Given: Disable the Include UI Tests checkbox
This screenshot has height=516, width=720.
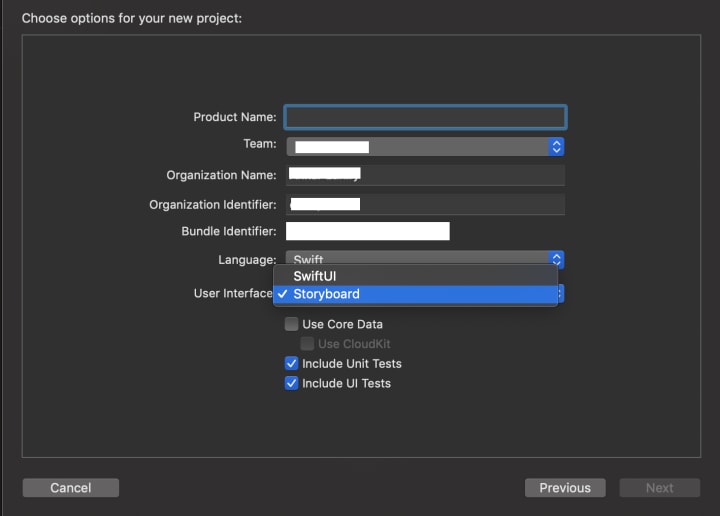Looking at the screenshot, I should (x=292, y=383).
